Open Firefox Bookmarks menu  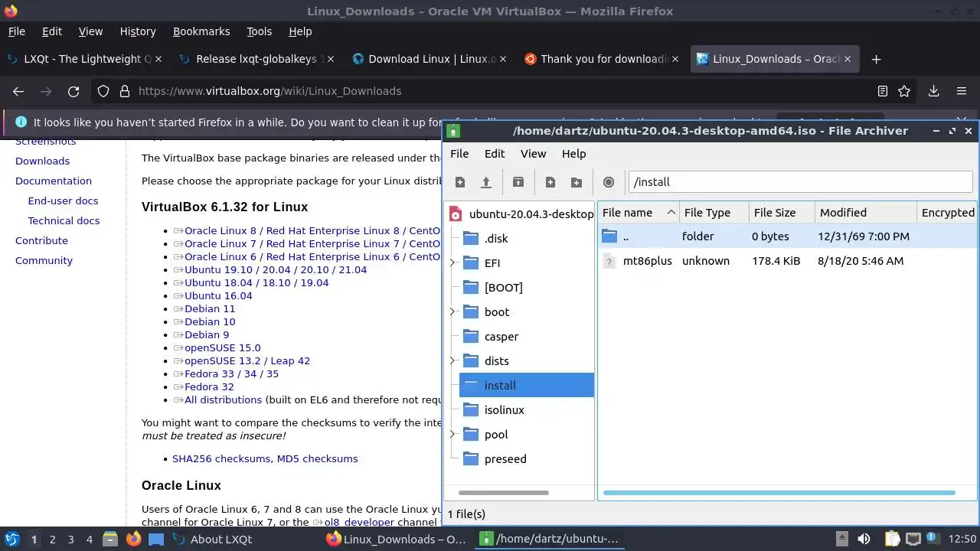[x=201, y=31]
